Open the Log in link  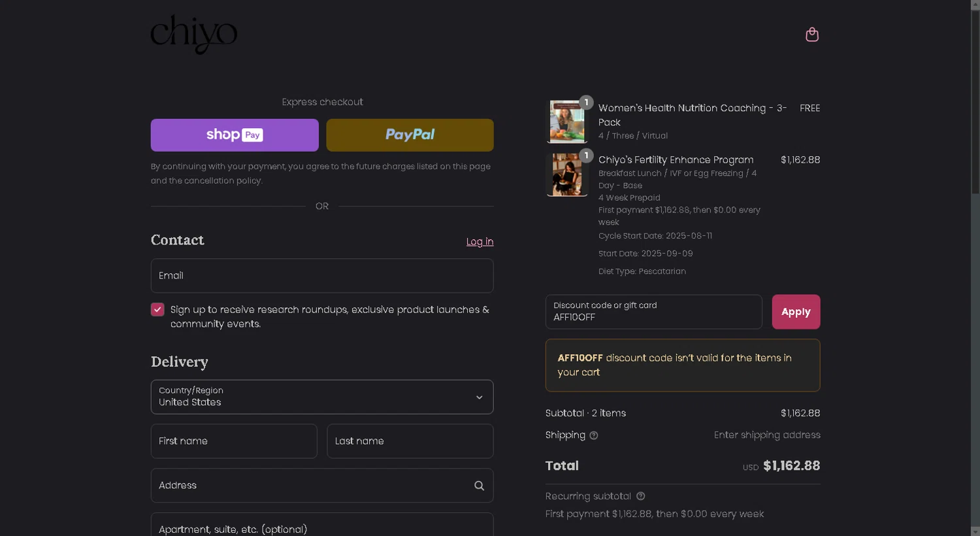(480, 242)
